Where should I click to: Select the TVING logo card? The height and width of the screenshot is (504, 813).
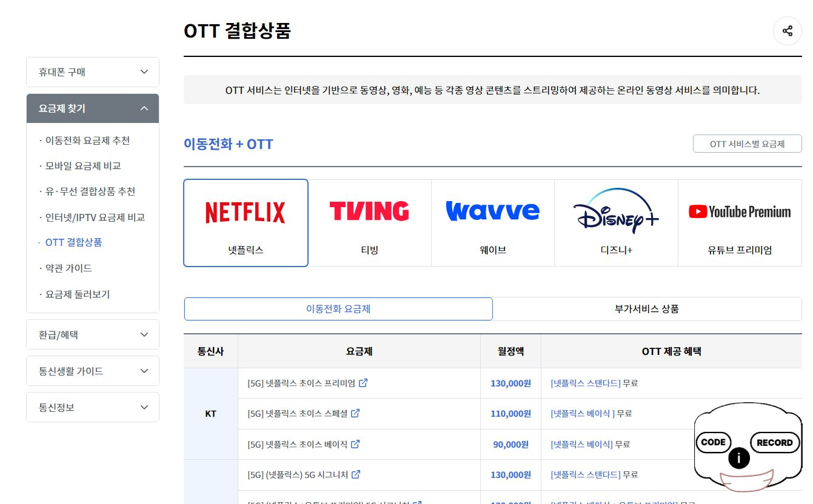tap(369, 223)
